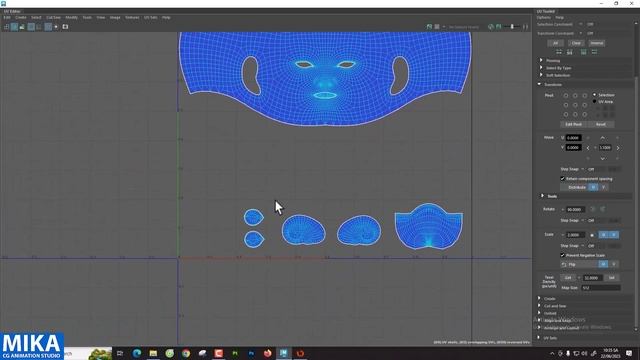Adjust the dim image slider in top toolbar
Image resolution: width=640 pixels, height=360 pixels.
pyautogui.click(x=512, y=27)
